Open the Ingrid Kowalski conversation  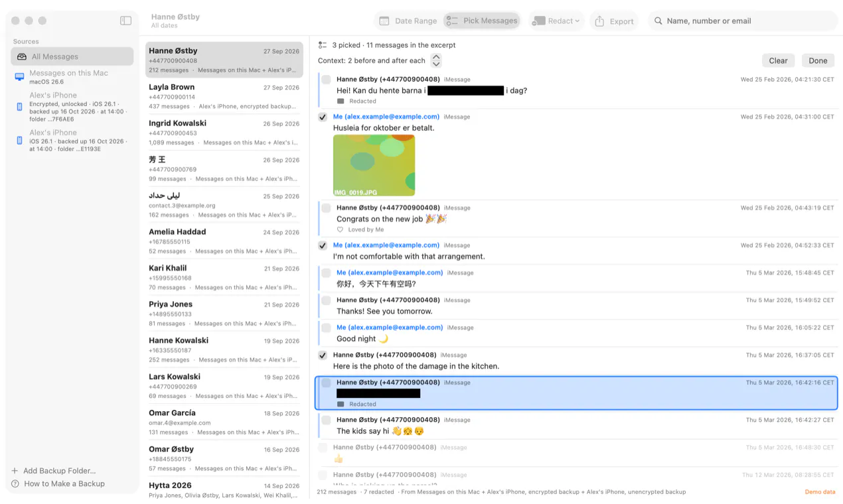(x=224, y=133)
